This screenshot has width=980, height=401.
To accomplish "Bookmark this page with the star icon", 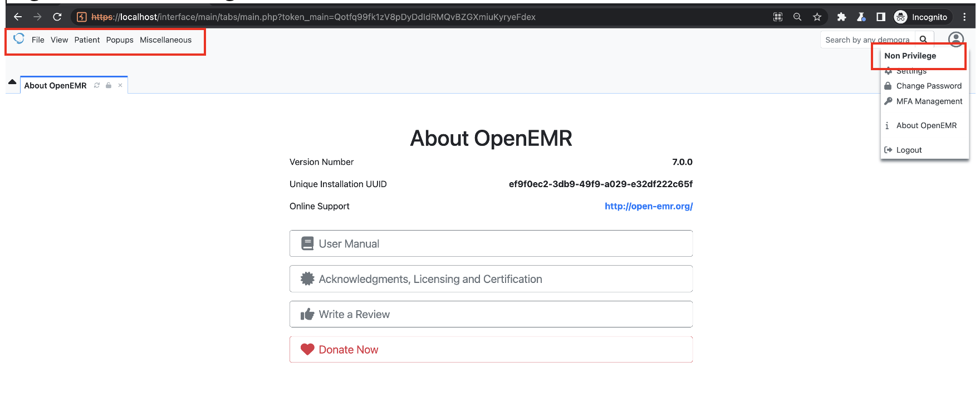I will point(817,17).
